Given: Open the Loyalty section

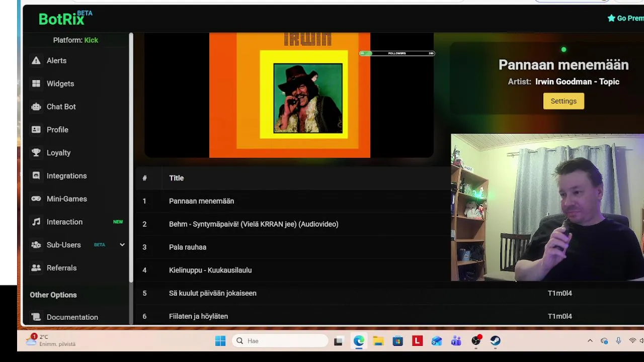Looking at the screenshot, I should [x=58, y=153].
